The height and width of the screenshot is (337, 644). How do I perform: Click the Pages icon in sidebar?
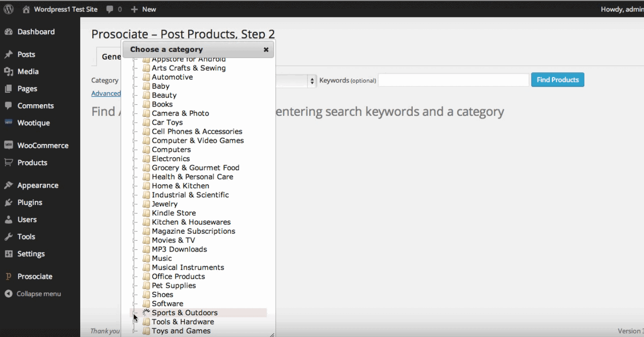9,89
